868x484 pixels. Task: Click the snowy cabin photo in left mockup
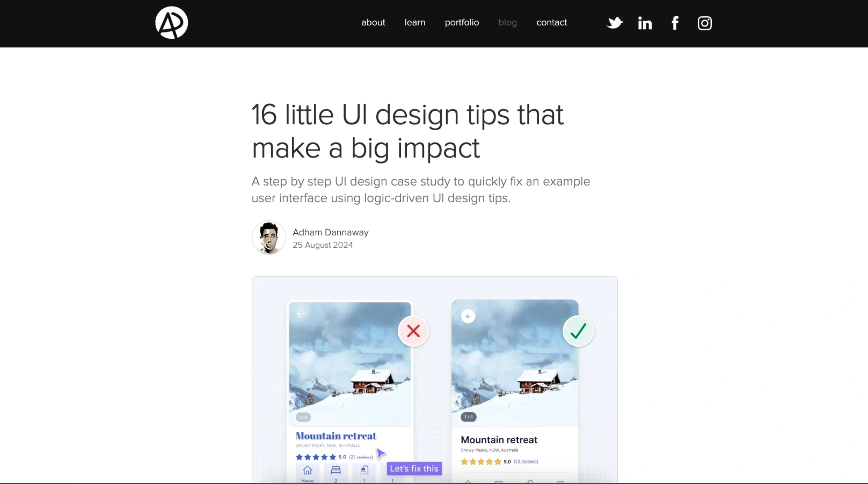[350, 364]
